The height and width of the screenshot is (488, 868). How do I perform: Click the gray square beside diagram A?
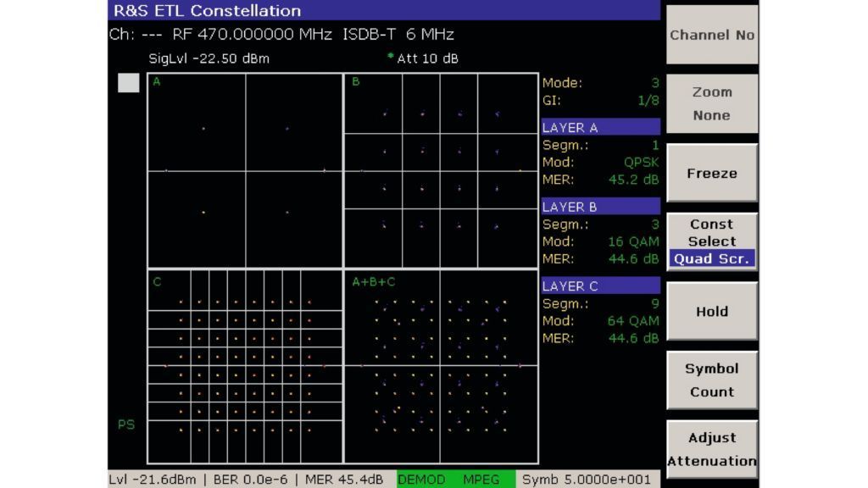pos(128,83)
